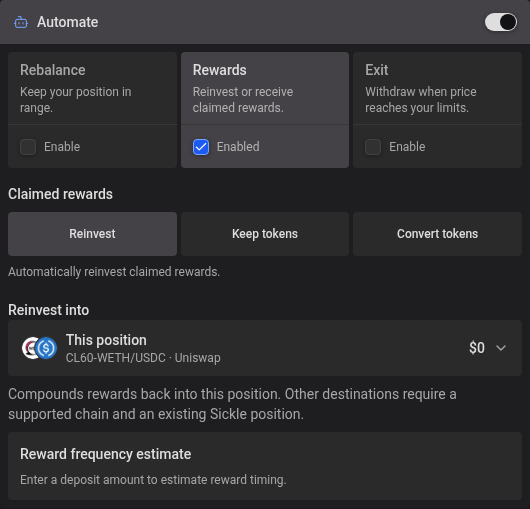
Task: Click 'Compounds rewards back into this position' note
Action: 232,404
